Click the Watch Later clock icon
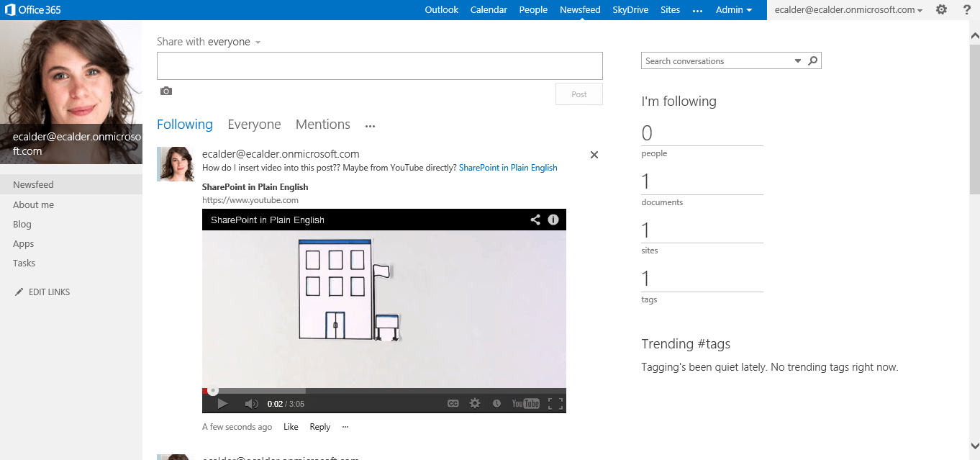This screenshot has width=980, height=460. [496, 404]
